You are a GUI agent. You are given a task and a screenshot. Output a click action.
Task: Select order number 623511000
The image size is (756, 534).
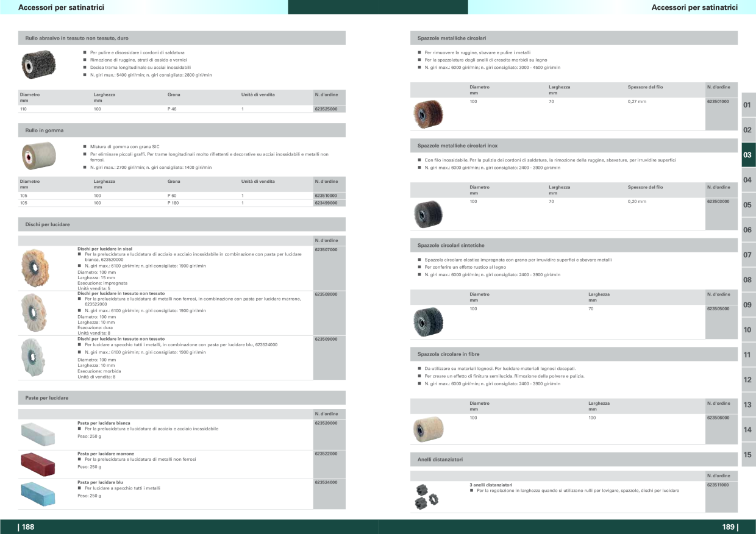click(718, 485)
